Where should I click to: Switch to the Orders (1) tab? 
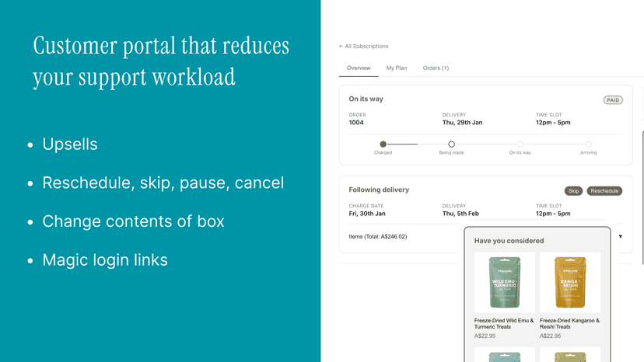coord(436,68)
